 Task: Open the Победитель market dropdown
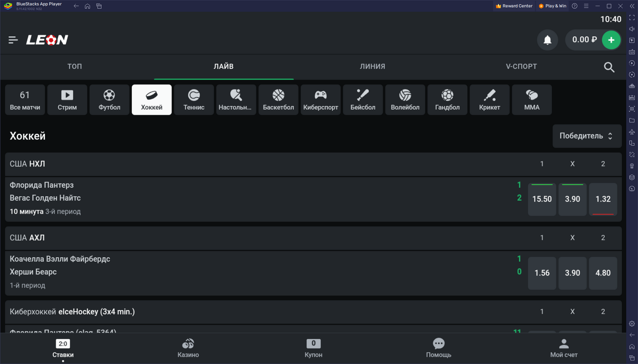coord(587,136)
